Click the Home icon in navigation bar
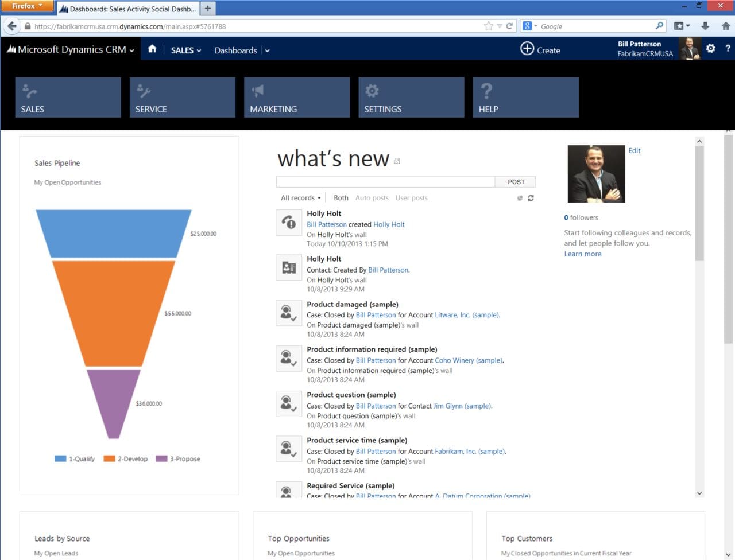The image size is (735, 560). point(152,50)
